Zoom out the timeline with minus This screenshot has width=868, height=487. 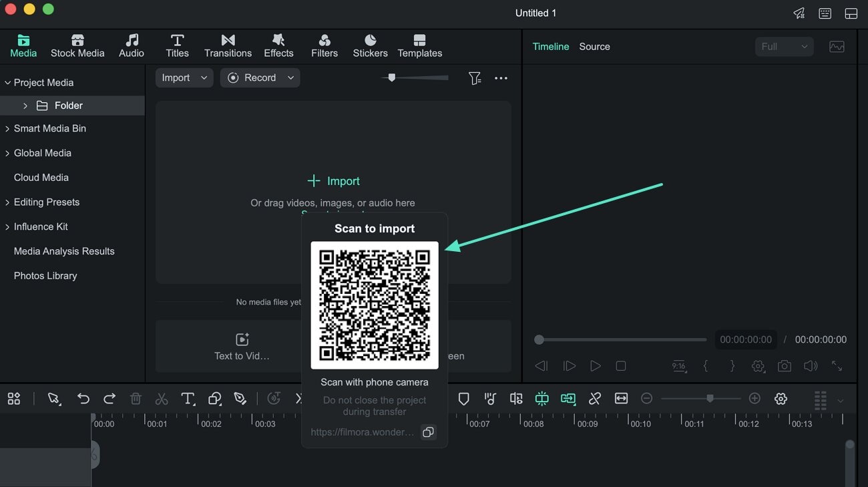(646, 399)
